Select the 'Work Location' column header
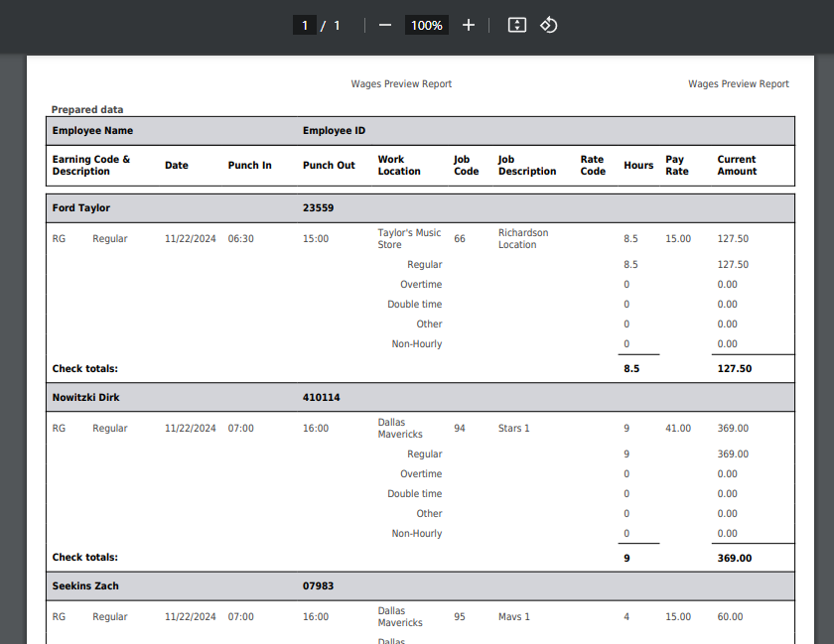Screen dimensions: 834x644 click(399, 166)
